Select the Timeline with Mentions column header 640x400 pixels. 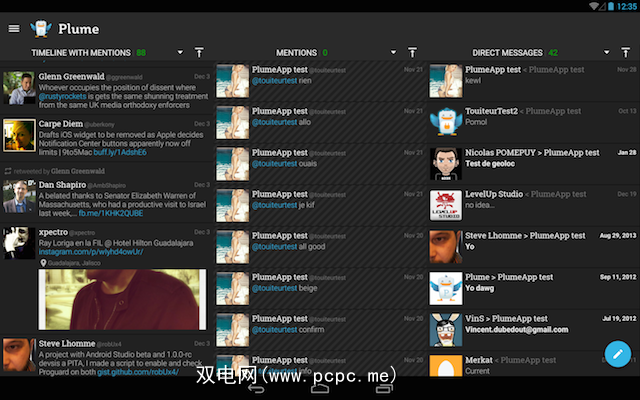click(x=81, y=53)
